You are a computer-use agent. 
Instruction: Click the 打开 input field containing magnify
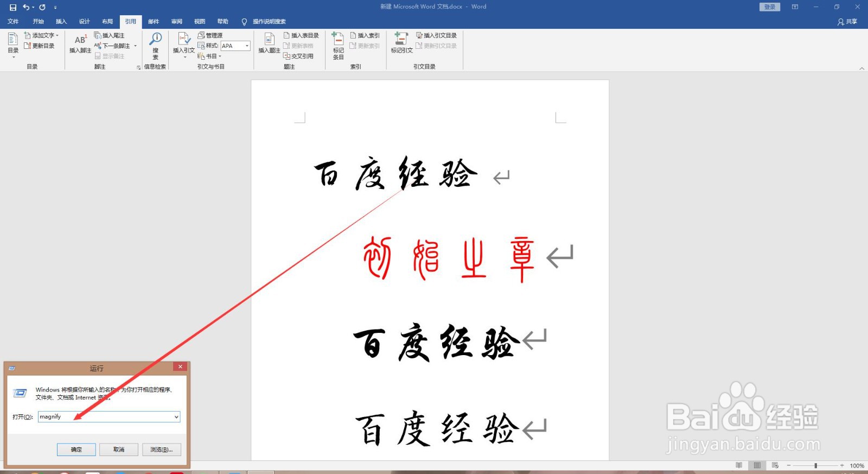pyautogui.click(x=109, y=416)
